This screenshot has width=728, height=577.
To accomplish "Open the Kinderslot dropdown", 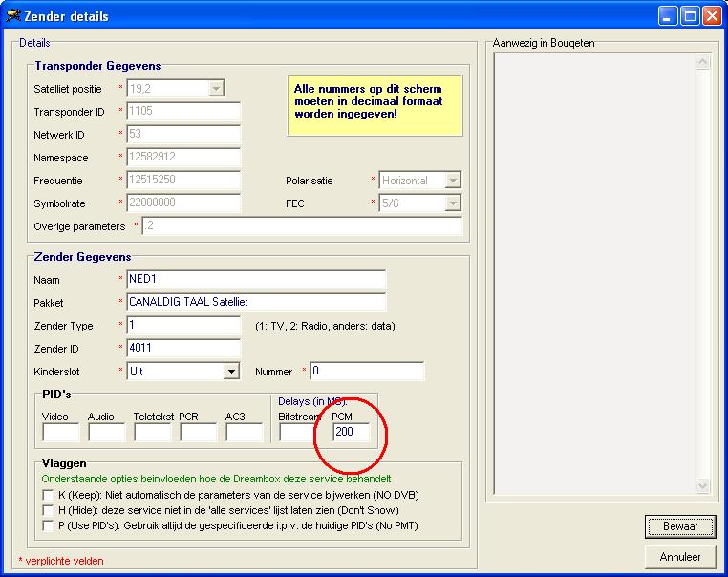I will (231, 372).
